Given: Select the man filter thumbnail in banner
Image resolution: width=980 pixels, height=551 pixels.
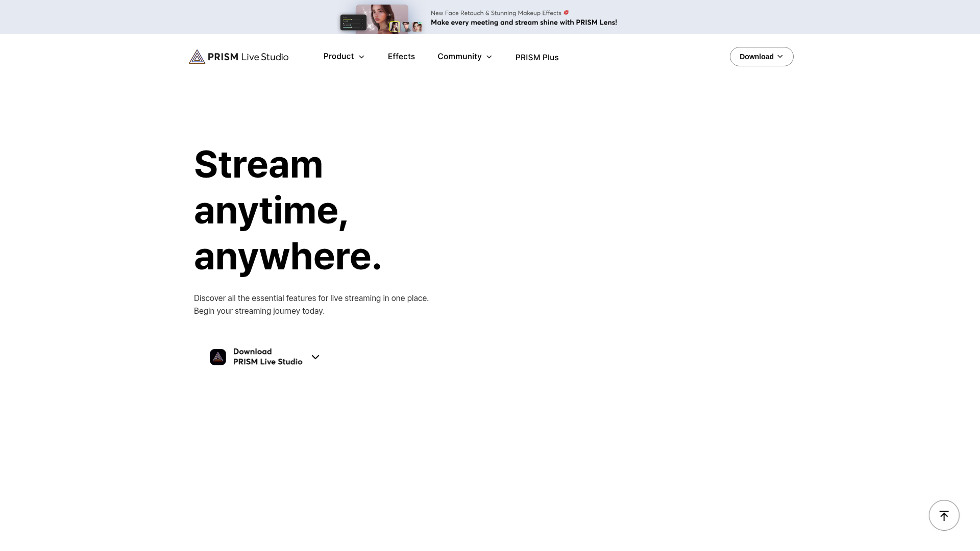Looking at the screenshot, I should click(x=406, y=27).
